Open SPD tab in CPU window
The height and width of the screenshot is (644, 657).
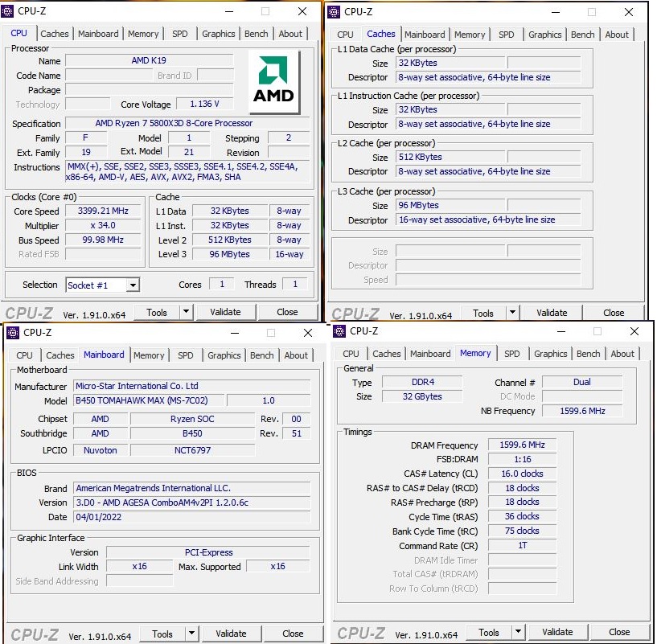pyautogui.click(x=180, y=34)
